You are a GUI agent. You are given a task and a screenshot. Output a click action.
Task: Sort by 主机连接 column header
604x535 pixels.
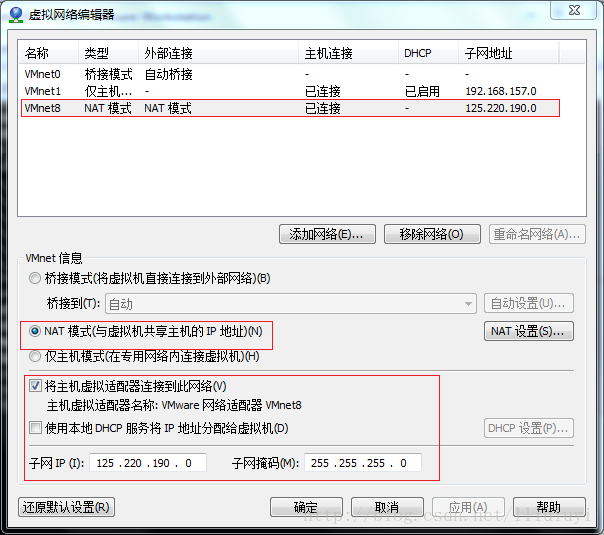[349, 53]
